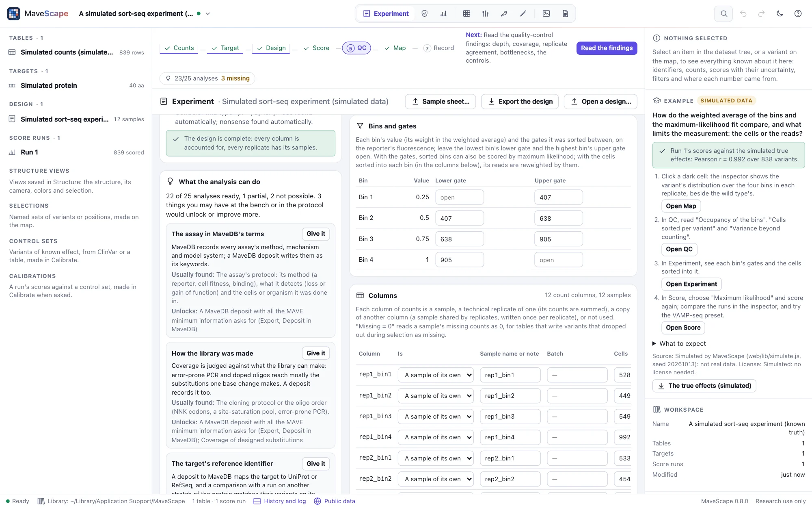Open the Structure view chain icon

click(x=504, y=13)
